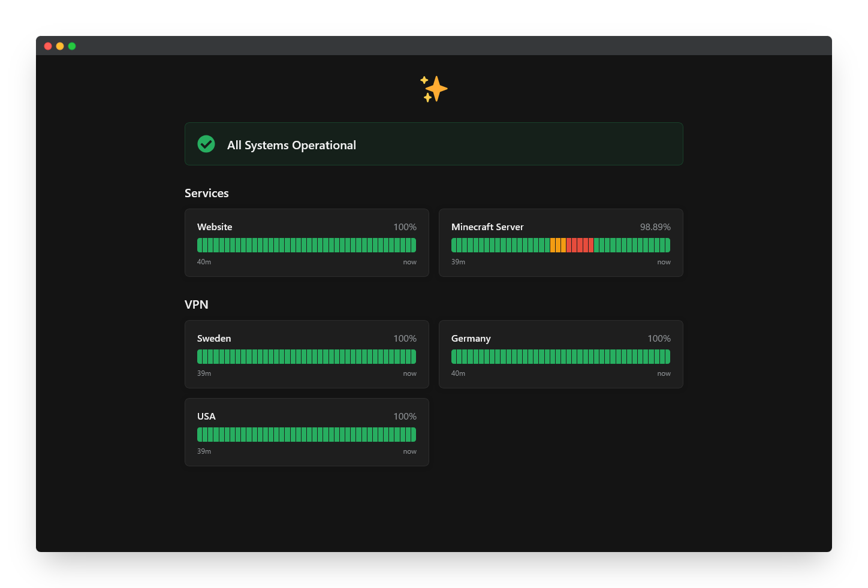Screen dimensions: 868x588
Task: Click last red segment in Minecraft uptime bar
Action: pos(591,245)
